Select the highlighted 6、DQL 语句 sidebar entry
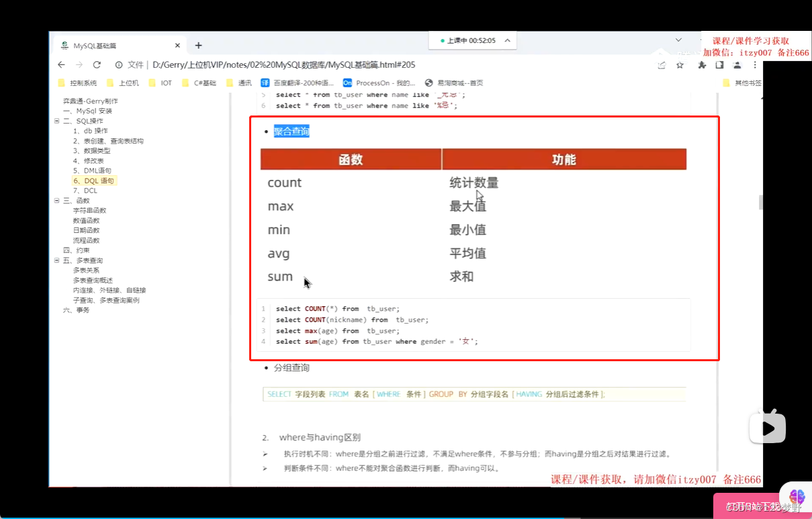The height and width of the screenshot is (519, 812). [95, 181]
